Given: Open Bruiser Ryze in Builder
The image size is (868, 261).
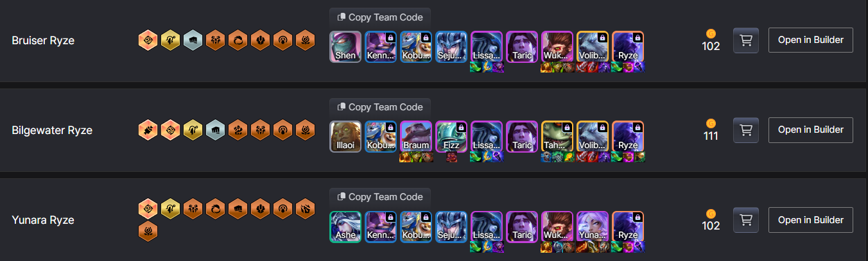Looking at the screenshot, I should pyautogui.click(x=810, y=40).
